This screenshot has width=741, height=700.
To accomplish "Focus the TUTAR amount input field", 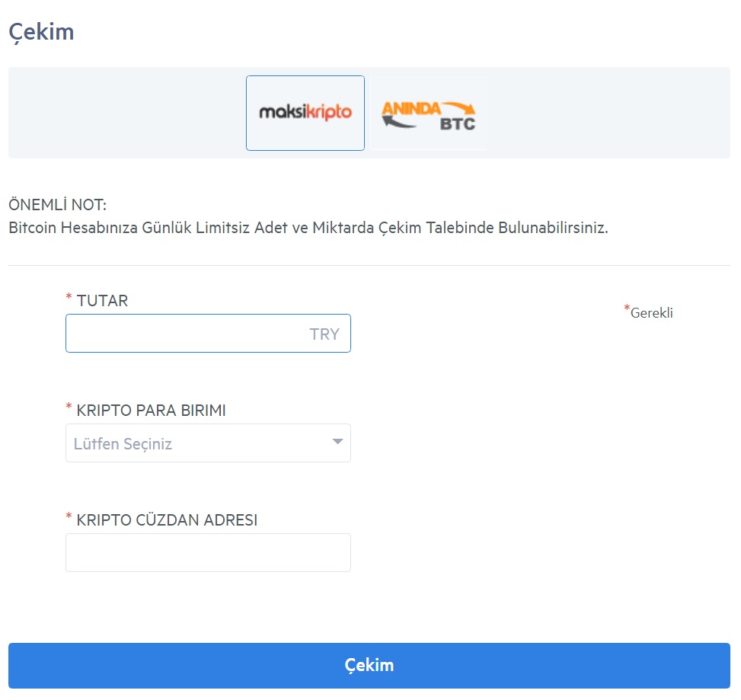I will [208, 333].
